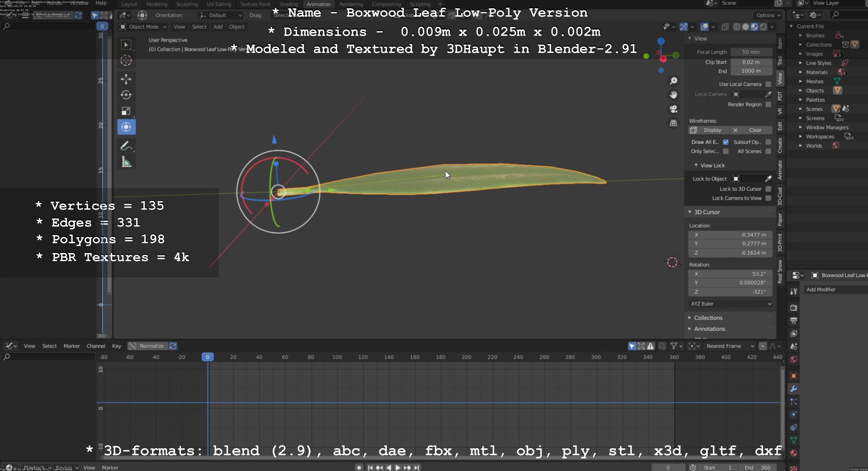Enable Lock Camera to View checkbox
868x471 pixels.
coord(768,198)
